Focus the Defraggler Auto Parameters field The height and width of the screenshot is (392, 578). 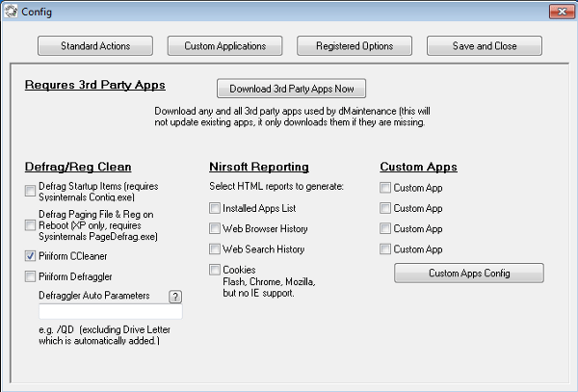coord(110,313)
